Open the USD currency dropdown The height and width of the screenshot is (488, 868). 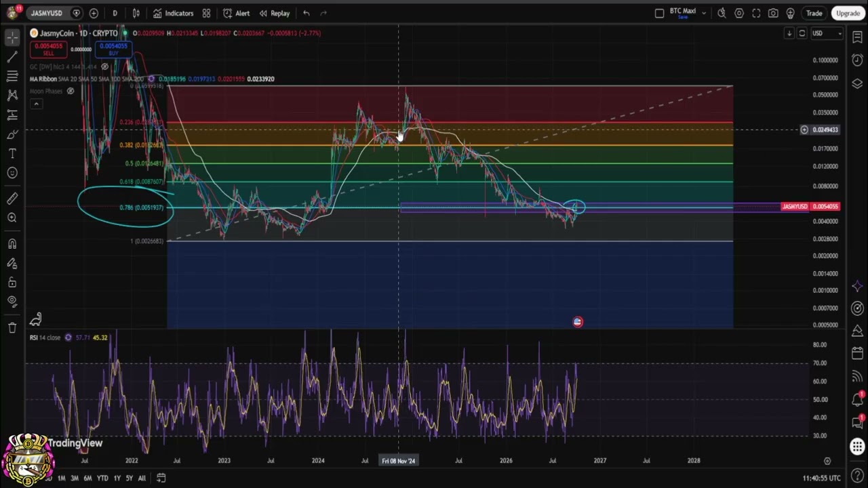pos(827,33)
